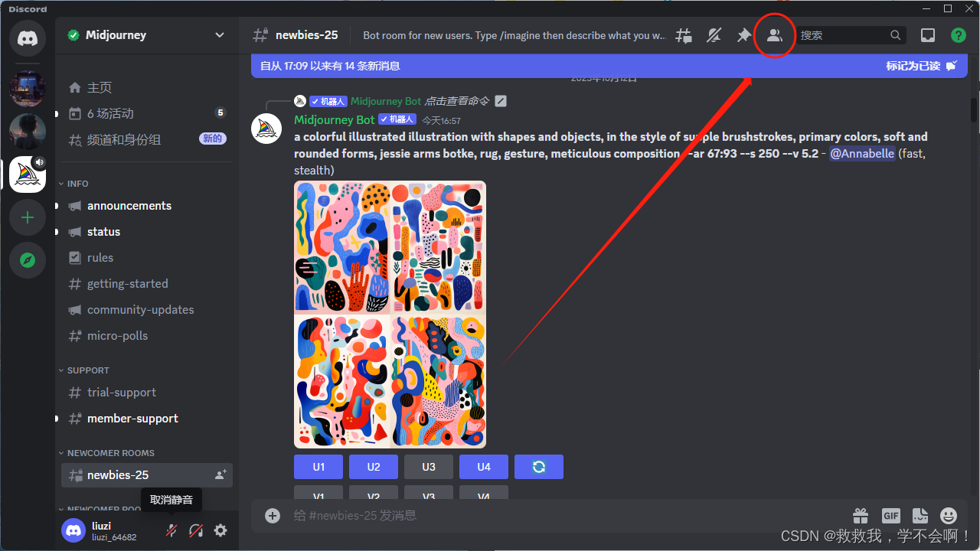Open the getting-started channel
Viewport: 980px width, 551px height.
click(146, 284)
